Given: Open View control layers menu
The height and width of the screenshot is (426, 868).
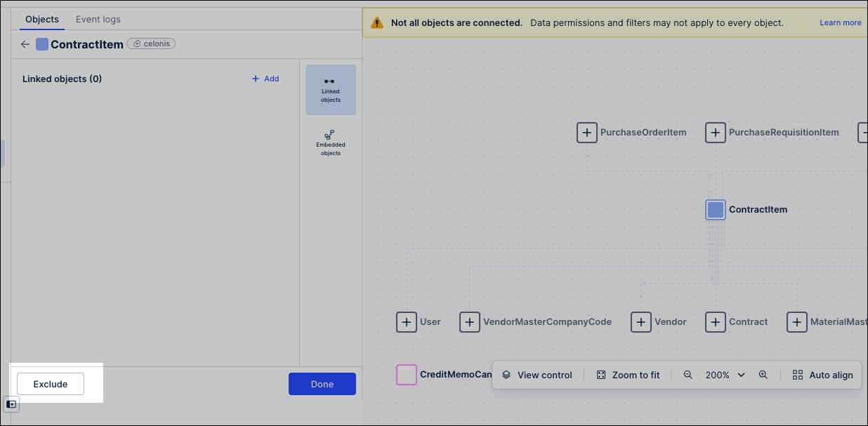Looking at the screenshot, I should (x=537, y=375).
